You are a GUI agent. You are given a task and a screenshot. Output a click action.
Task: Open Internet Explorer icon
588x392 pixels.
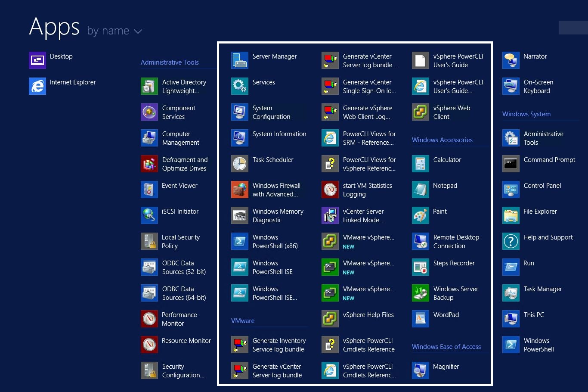[37, 86]
